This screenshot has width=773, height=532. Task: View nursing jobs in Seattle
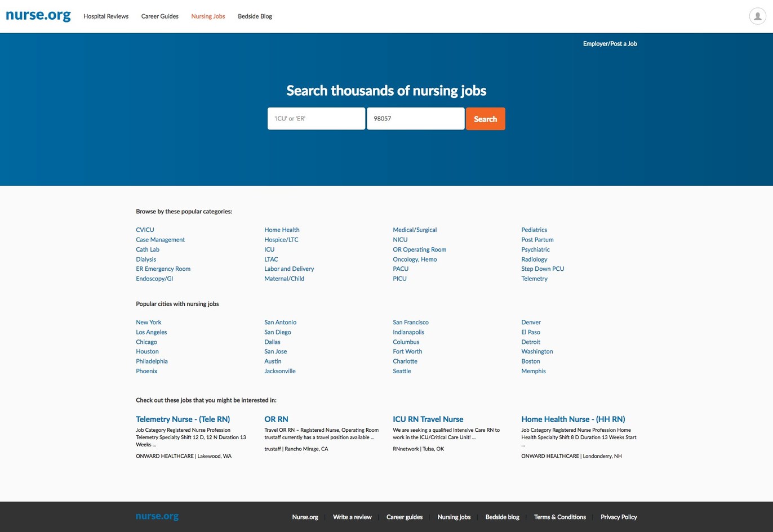pyautogui.click(x=401, y=371)
